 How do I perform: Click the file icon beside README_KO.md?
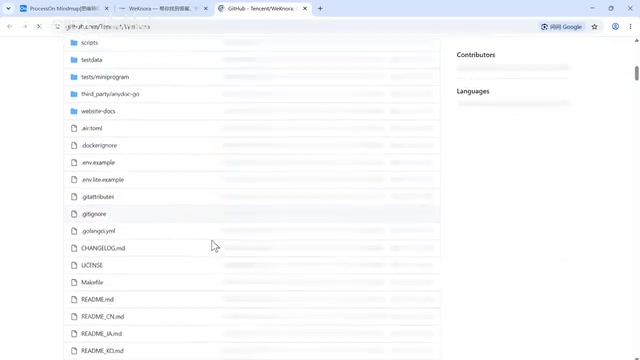pos(74,351)
